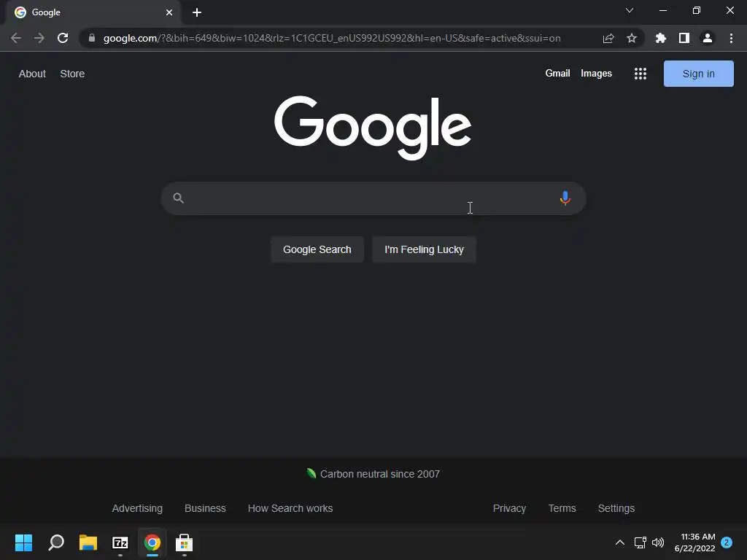Minimize the Chrome window
Image resolution: width=747 pixels, height=560 pixels.
[662, 10]
